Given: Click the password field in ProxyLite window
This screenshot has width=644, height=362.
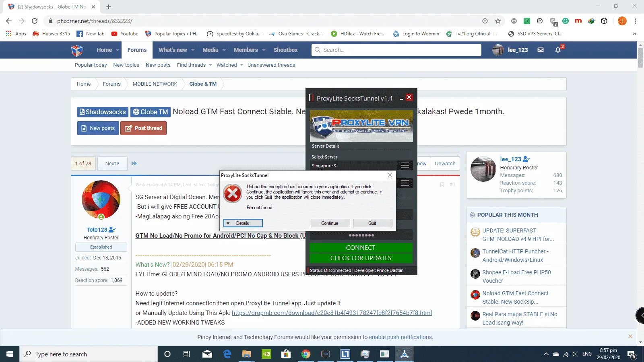Looking at the screenshot, I should [x=361, y=235].
